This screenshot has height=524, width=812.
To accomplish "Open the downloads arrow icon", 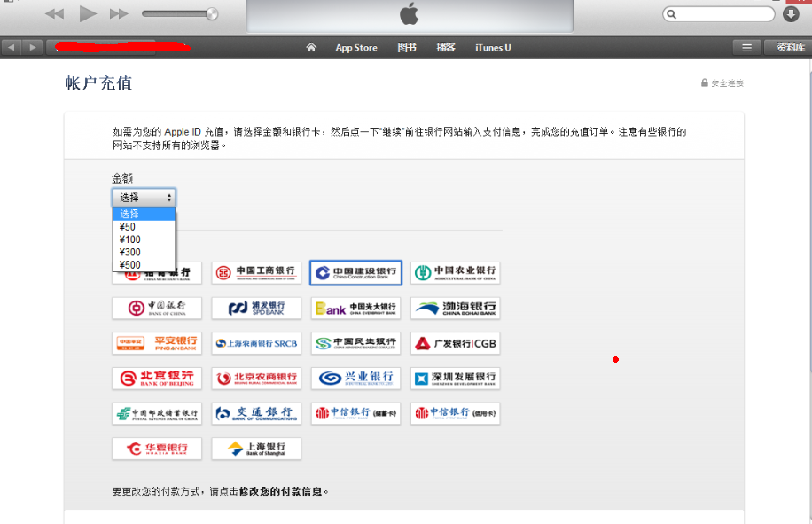I will (x=791, y=14).
